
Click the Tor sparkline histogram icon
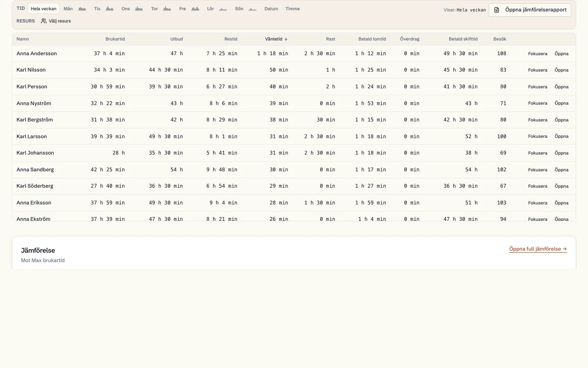point(167,9)
